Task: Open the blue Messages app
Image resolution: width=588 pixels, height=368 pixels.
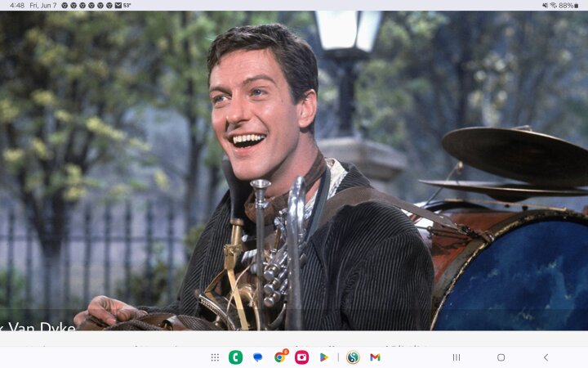Action: (257, 357)
